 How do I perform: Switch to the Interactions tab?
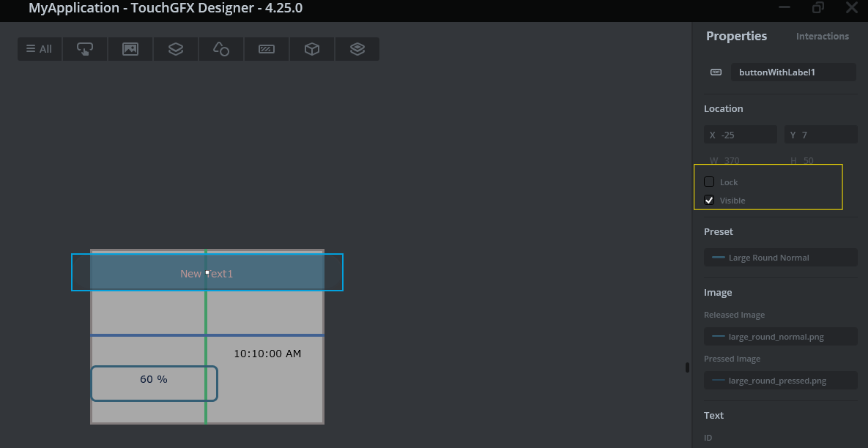click(x=822, y=36)
